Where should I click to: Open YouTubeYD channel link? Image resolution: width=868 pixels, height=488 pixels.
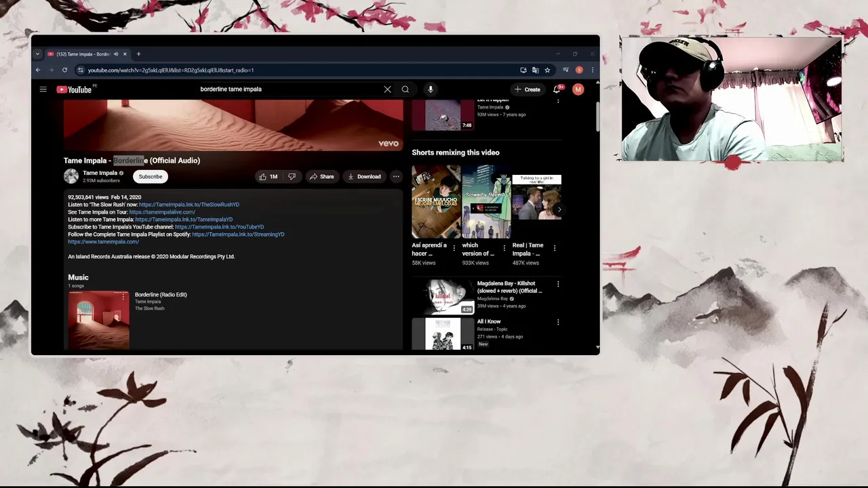click(220, 227)
